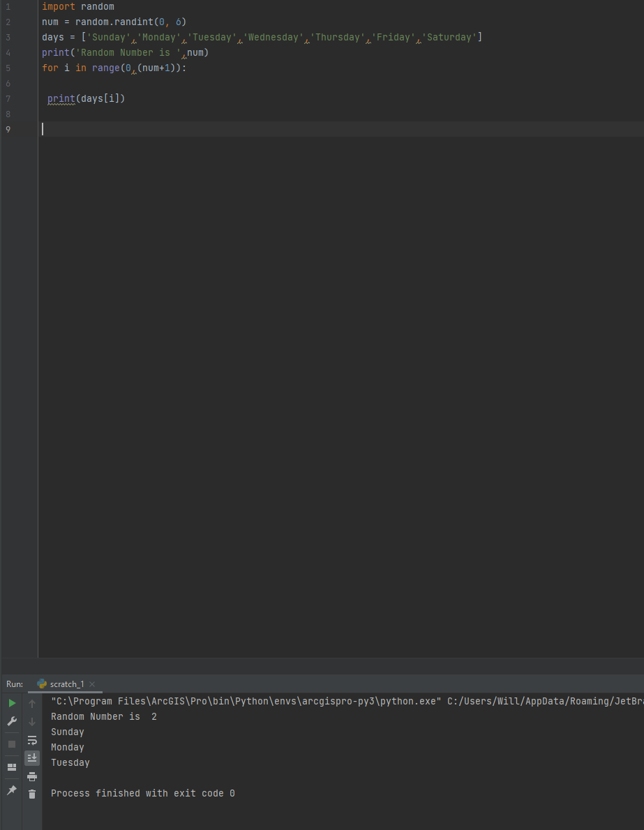The width and height of the screenshot is (644, 830).
Task: Restore the Run window layout
Action: pyautogui.click(x=11, y=767)
